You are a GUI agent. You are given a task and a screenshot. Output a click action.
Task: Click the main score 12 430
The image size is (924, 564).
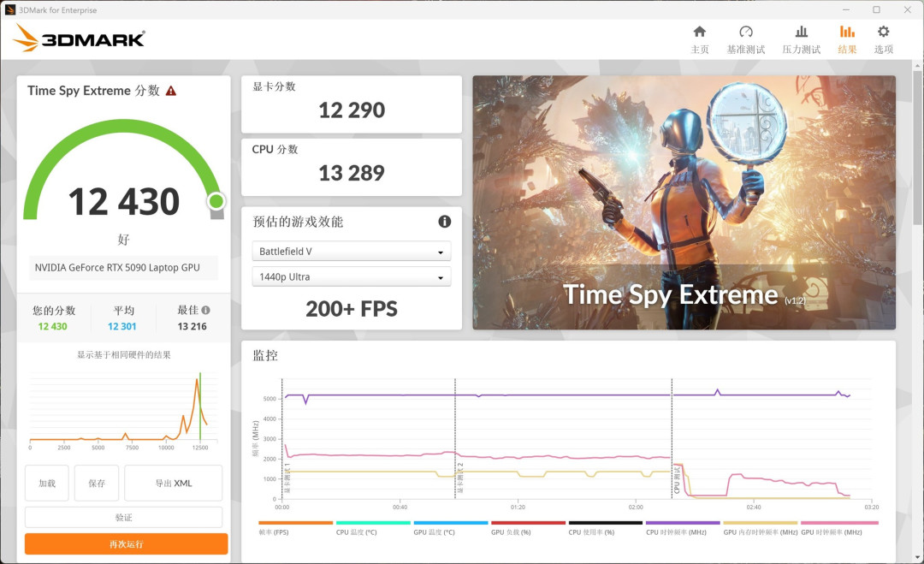(x=124, y=202)
